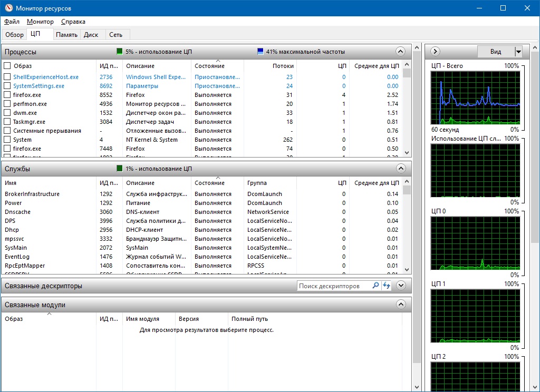Check the firefox.exe process with PID 8552
Image resolution: width=540 pixels, height=392 pixels.
click(7, 95)
